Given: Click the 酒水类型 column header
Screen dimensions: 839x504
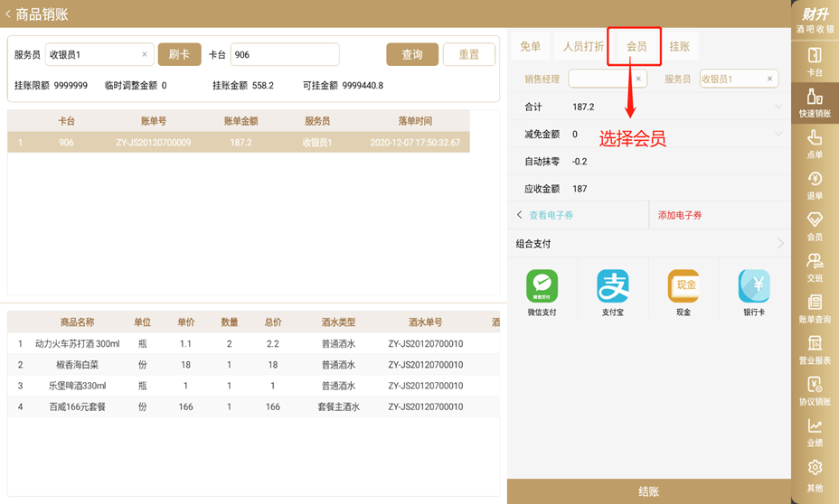Looking at the screenshot, I should tap(339, 322).
